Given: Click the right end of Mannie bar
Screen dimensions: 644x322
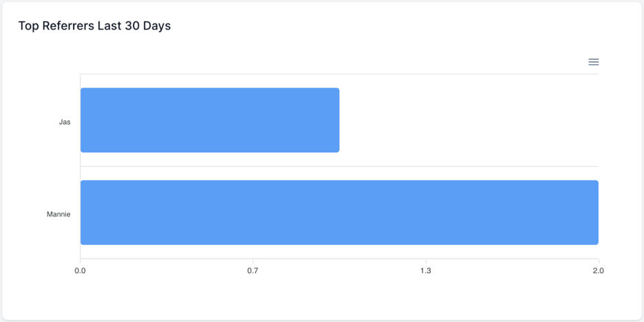Looking at the screenshot, I should 596,213.
